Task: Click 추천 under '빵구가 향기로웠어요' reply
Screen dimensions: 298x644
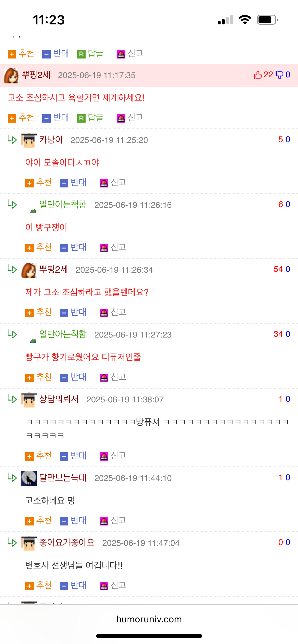Action: pyautogui.click(x=38, y=377)
